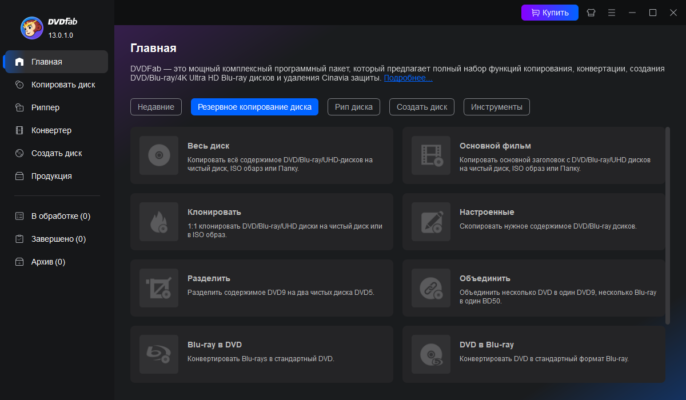Show В обработке (0) task list
686x400 pixels.
click(56, 216)
